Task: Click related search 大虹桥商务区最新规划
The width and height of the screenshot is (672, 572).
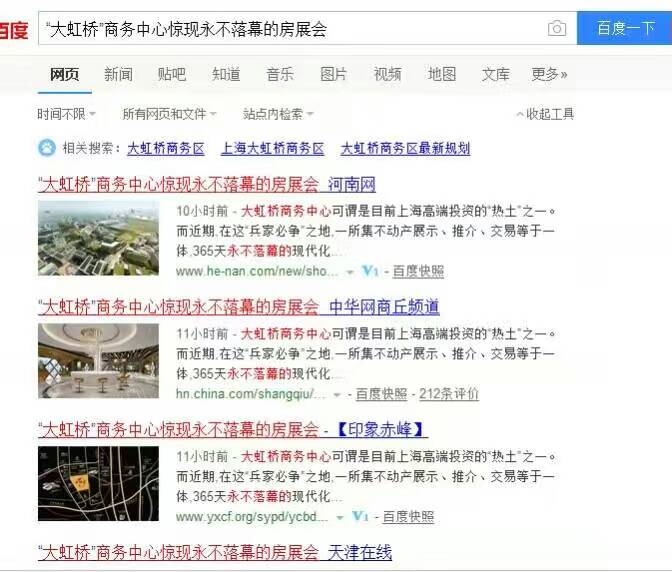Action: tap(405, 148)
